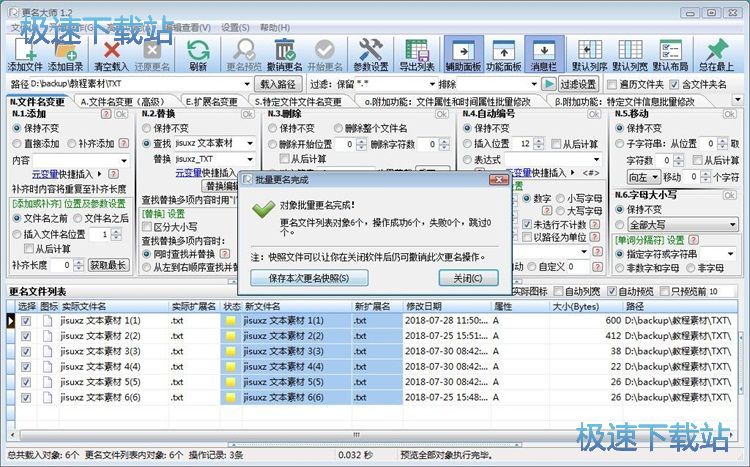Screen dimensions: 750x467
Task: Click 元变量 link in N.1添加 panel
Action: [x=45, y=174]
